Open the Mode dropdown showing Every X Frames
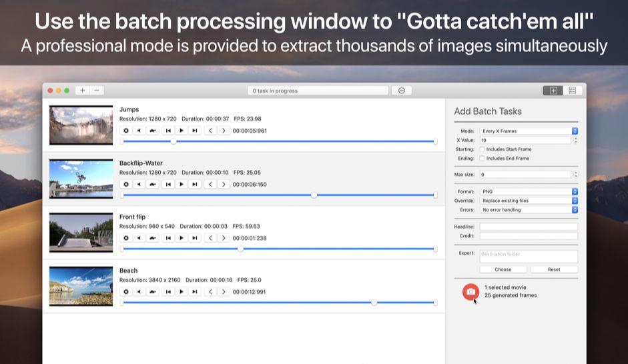Viewport: 628px width, 364px height. (528, 131)
